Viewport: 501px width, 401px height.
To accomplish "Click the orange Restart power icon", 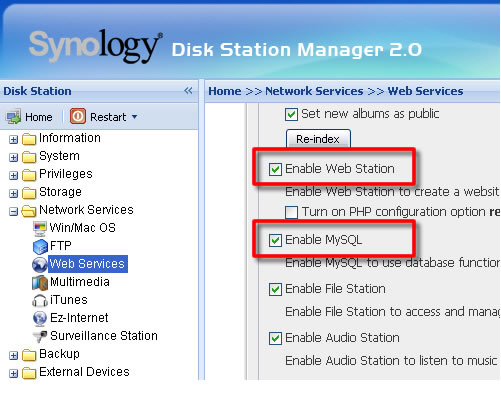I will coord(78,116).
